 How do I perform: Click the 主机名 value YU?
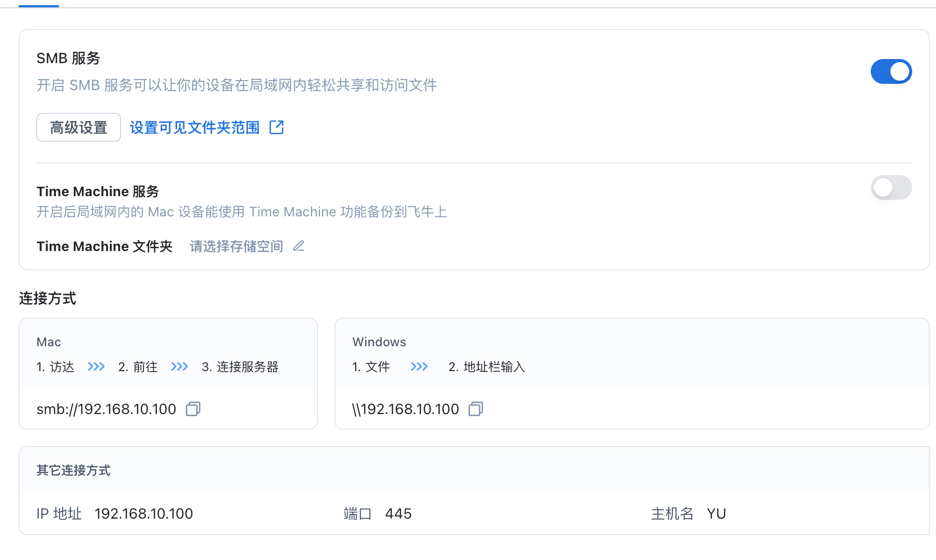716,513
